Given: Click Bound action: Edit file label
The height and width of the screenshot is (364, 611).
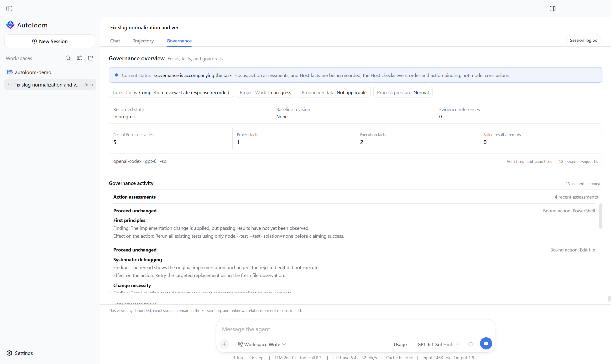Looking at the screenshot, I should [572, 250].
